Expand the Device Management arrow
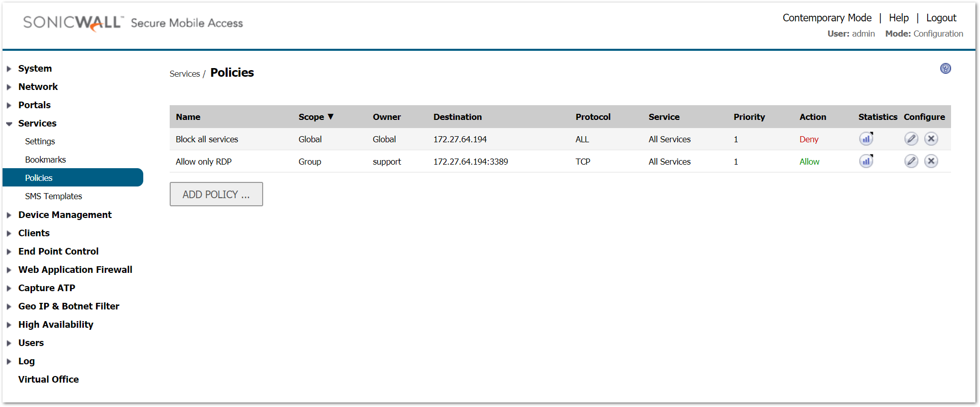 (9, 215)
